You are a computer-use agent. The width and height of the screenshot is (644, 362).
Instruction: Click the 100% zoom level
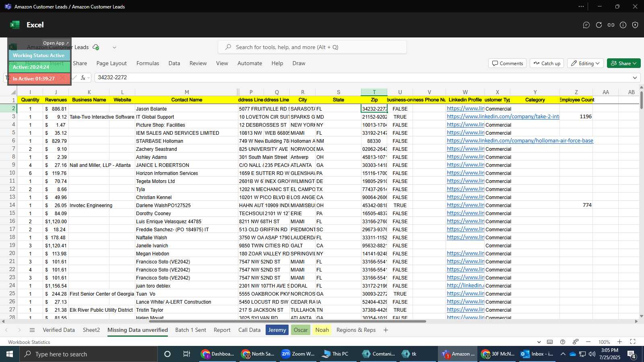604,342
